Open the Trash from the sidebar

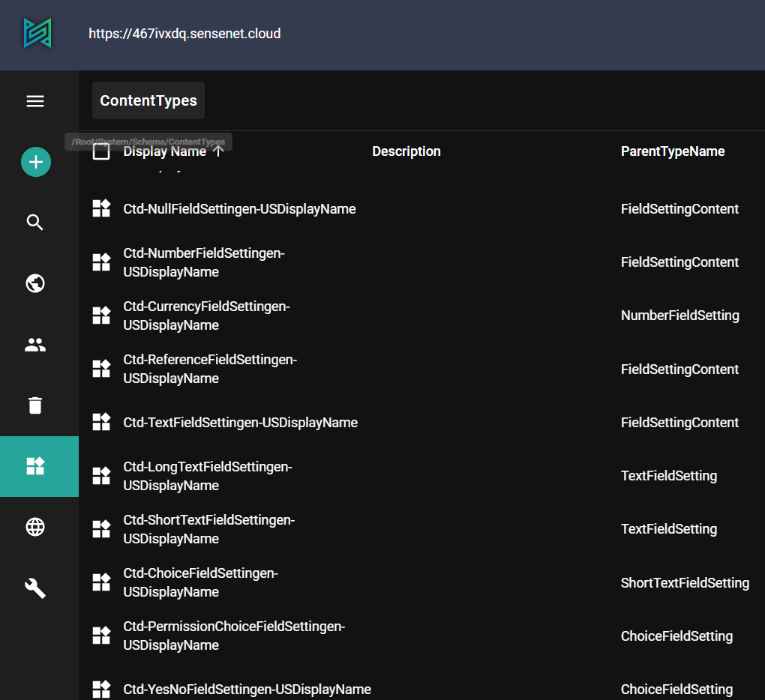(34, 405)
